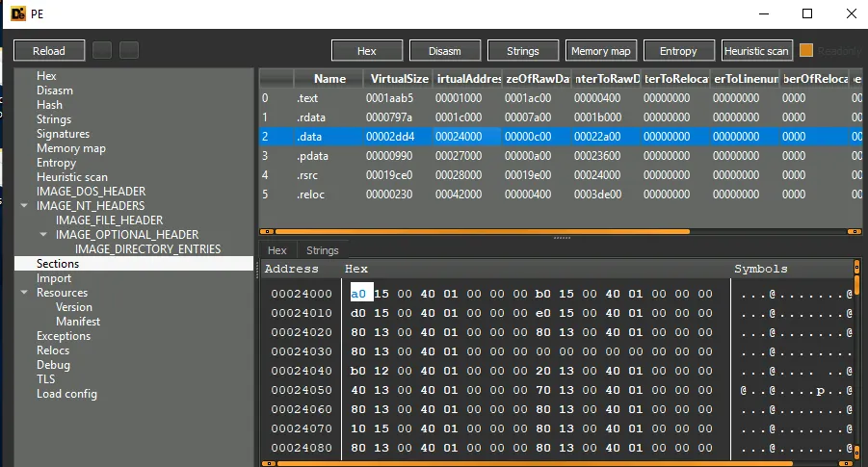Select Heuristic scan in the left tree
The image size is (868, 467).
[x=72, y=177]
